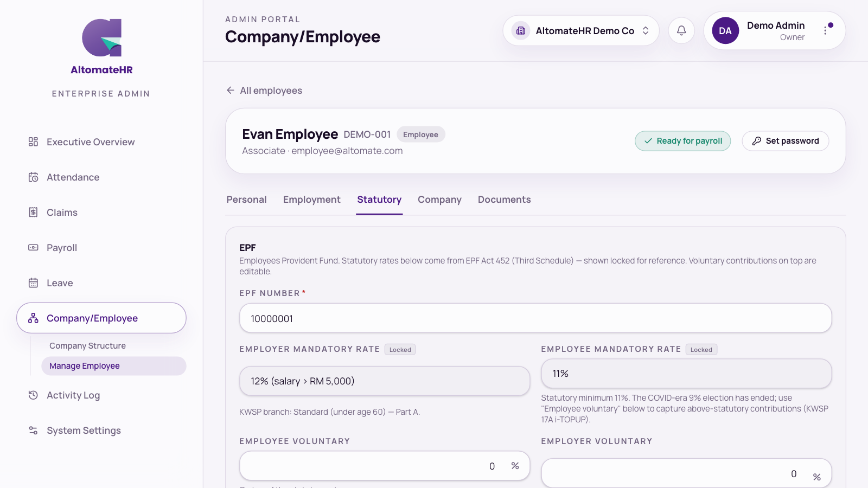Image resolution: width=868 pixels, height=488 pixels.
Task: Click the Ready for payroll badge
Action: tap(682, 141)
